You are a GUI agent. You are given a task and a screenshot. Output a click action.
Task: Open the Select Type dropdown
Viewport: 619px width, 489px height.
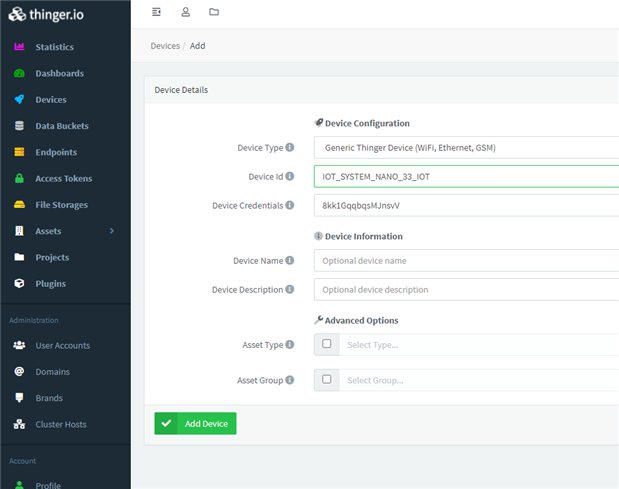pyautogui.click(x=478, y=345)
